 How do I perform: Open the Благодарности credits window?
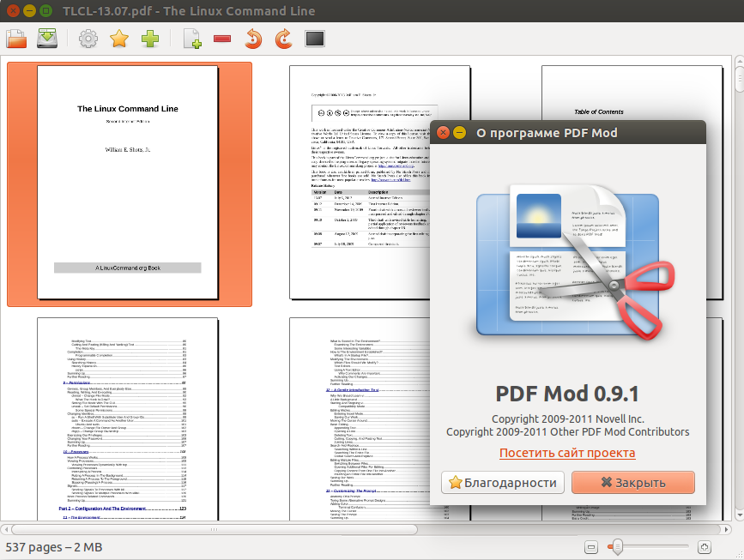[502, 482]
